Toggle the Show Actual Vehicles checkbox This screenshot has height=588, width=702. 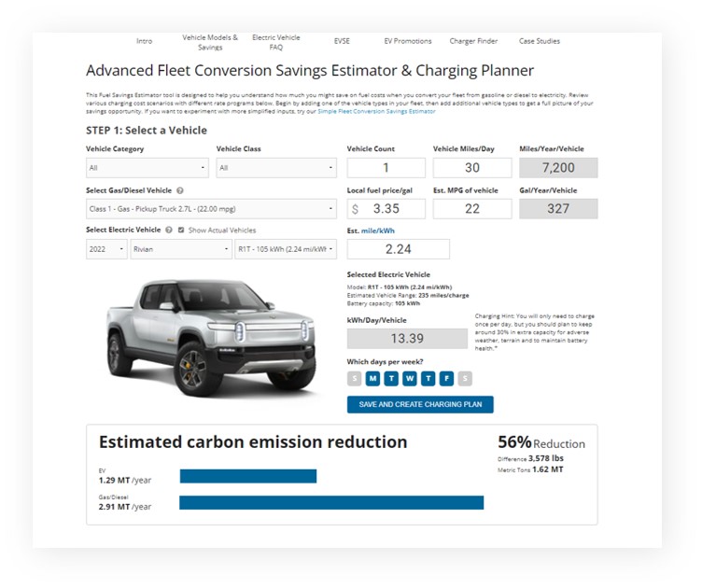coord(181,230)
